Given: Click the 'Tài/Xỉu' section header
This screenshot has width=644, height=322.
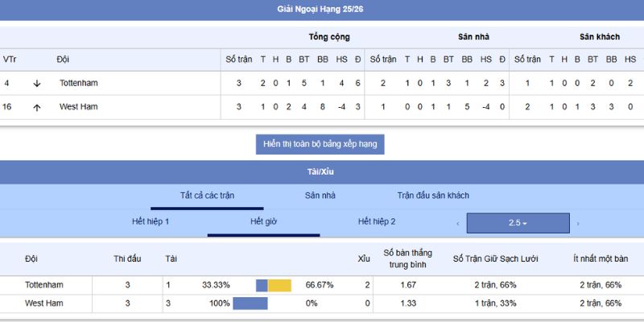Looking at the screenshot, I should coord(322,171).
